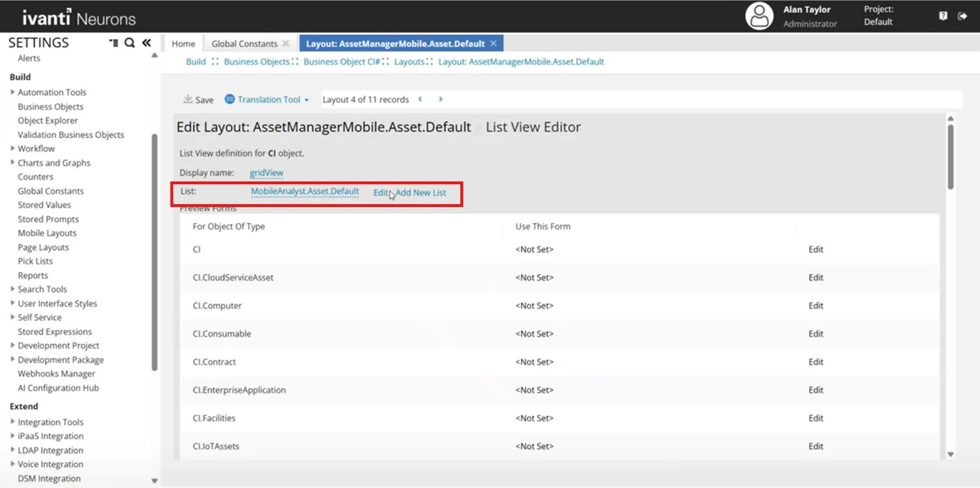Click the CI.CloudServiceAsset object type cell
The height and width of the screenshot is (488, 980).
[x=233, y=277]
